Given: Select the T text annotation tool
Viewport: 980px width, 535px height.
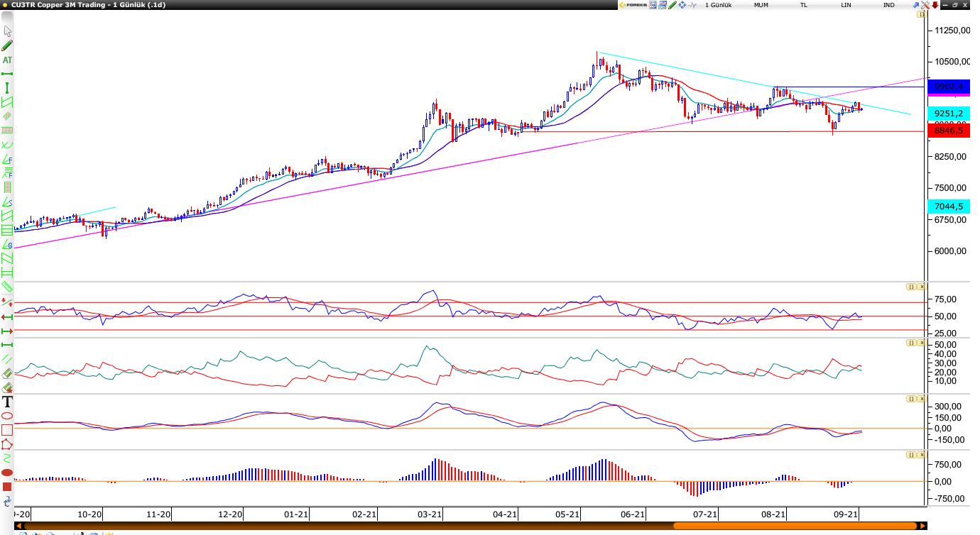Looking at the screenshot, I should (8, 402).
